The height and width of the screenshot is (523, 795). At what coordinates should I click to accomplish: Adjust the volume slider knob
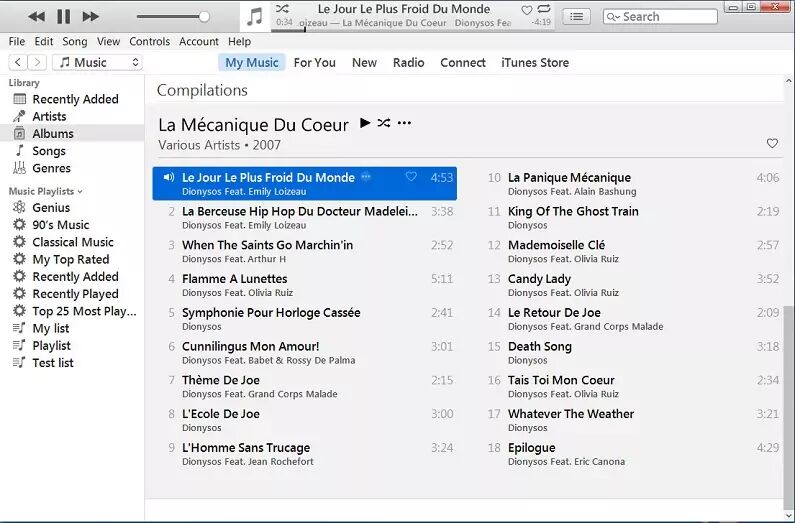[204, 17]
